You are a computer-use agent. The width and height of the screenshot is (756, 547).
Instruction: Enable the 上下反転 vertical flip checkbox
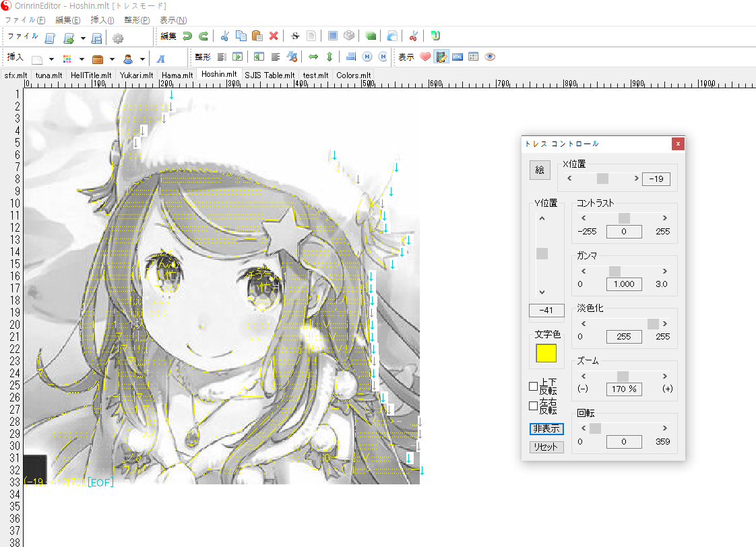(x=534, y=387)
